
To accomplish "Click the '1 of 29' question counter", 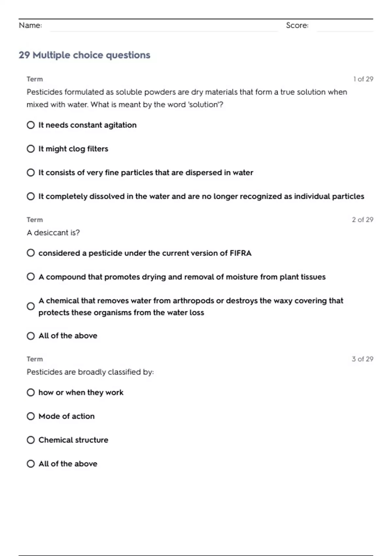I will pyautogui.click(x=363, y=79).
